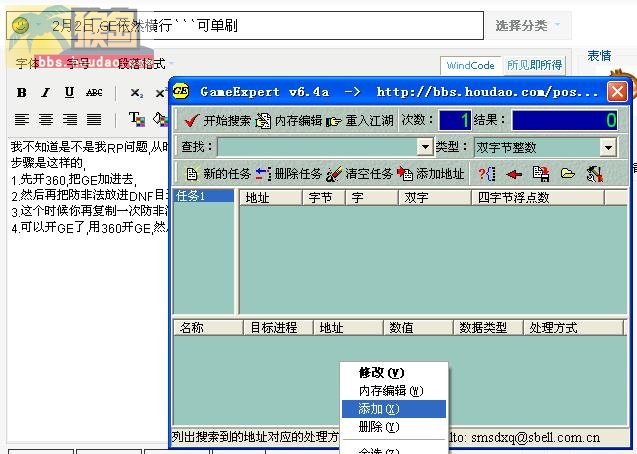Open the 类型 data type dropdown arrow

pos(608,147)
